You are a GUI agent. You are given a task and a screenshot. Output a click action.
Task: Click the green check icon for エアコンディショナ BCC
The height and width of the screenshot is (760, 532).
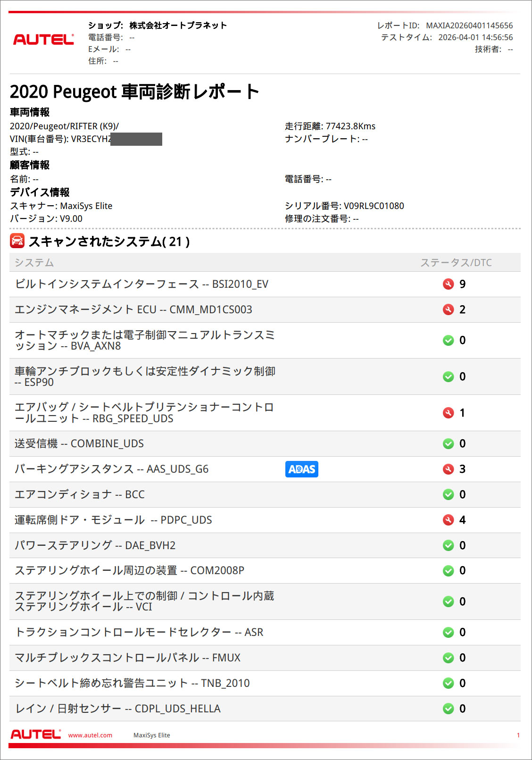pyautogui.click(x=448, y=494)
